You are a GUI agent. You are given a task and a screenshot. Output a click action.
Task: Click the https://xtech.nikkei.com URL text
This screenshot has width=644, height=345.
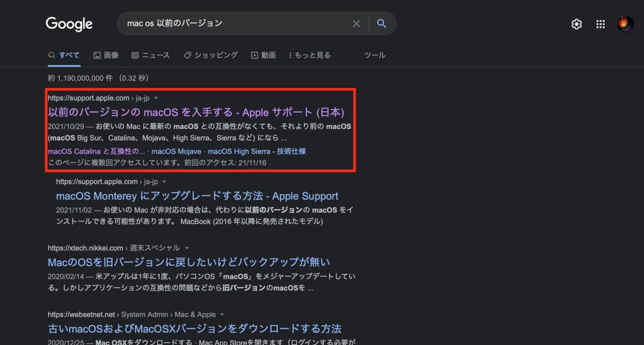click(86, 248)
